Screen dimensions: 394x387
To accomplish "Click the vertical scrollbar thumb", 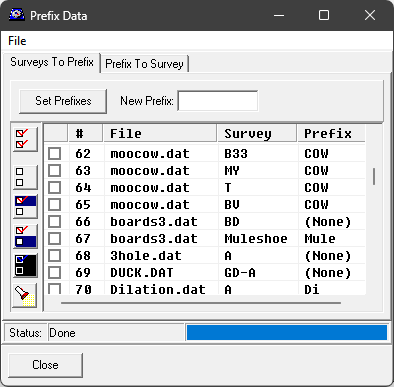I will [374, 176].
